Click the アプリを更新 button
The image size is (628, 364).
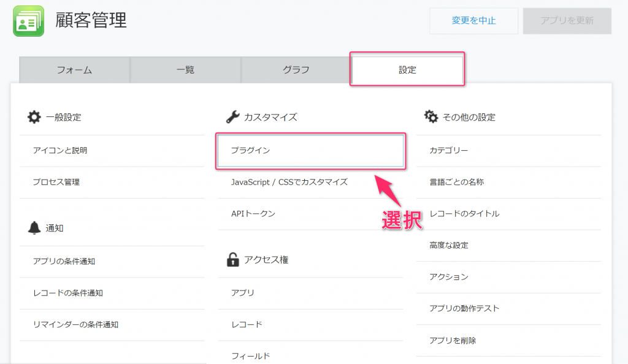567,21
